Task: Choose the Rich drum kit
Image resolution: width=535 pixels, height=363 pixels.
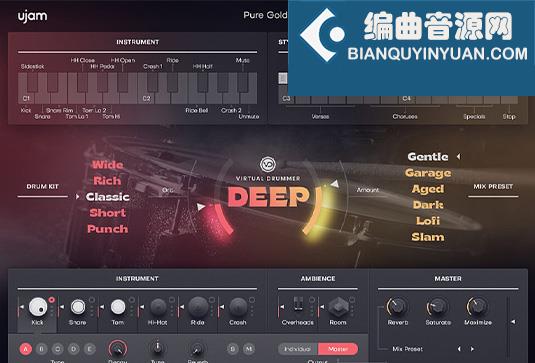Action: pos(107,181)
